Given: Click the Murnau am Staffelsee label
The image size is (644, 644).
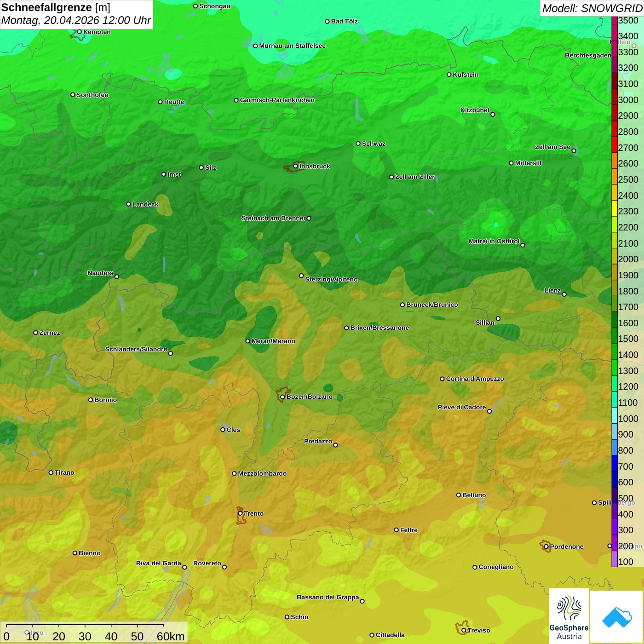Looking at the screenshot, I should pyautogui.click(x=292, y=46).
